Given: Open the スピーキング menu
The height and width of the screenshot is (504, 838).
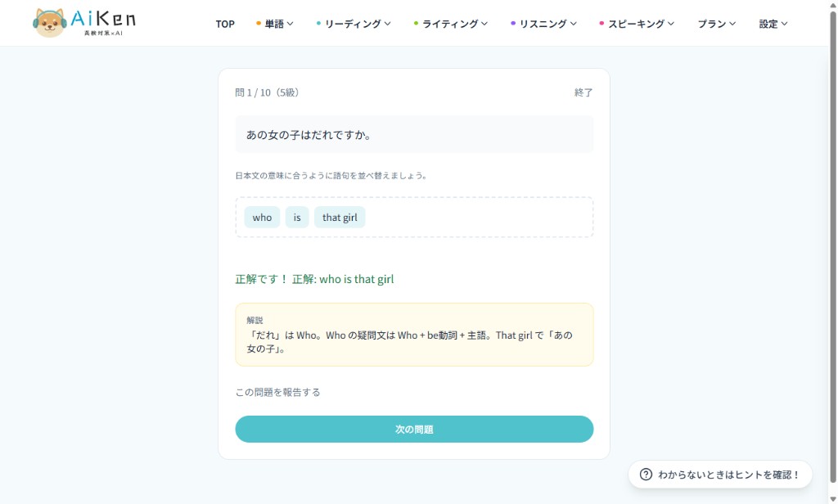Looking at the screenshot, I should click(x=637, y=24).
